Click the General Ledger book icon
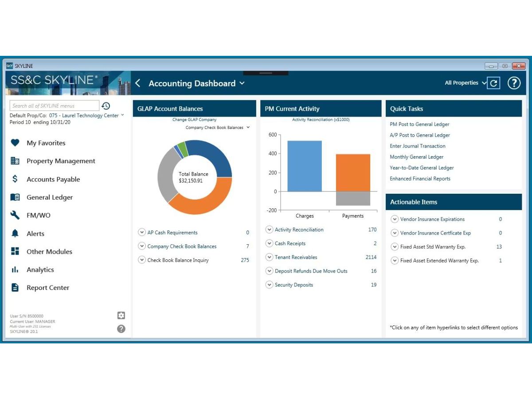Image resolution: width=532 pixels, height=399 pixels. [15, 197]
